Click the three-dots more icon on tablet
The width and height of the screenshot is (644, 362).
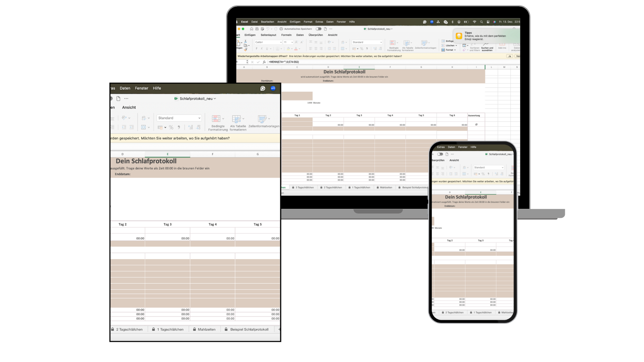click(126, 99)
